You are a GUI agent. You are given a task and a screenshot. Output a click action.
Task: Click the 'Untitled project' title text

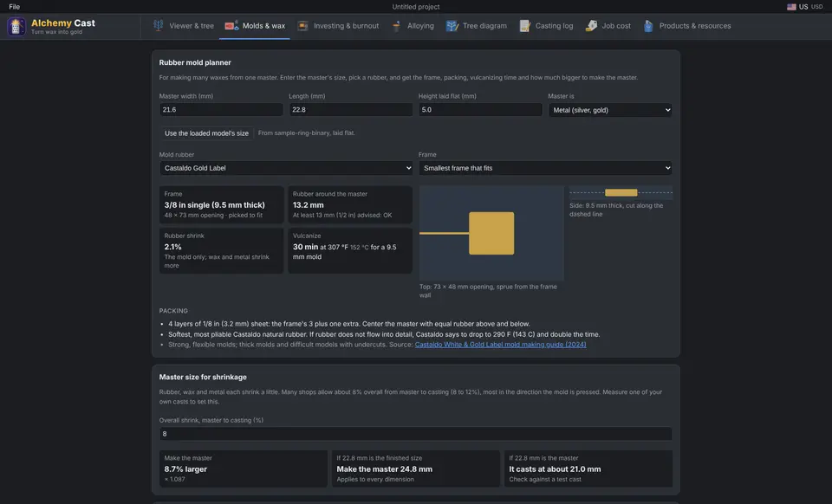(x=415, y=7)
